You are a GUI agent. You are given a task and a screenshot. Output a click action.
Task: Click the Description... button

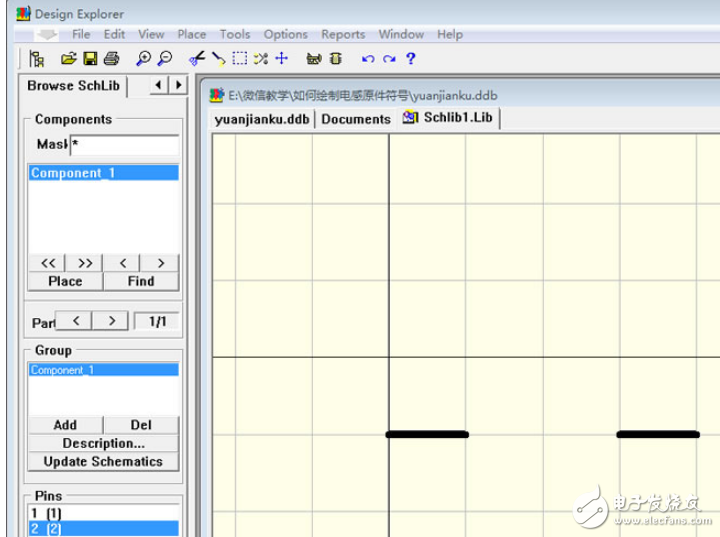(103, 443)
